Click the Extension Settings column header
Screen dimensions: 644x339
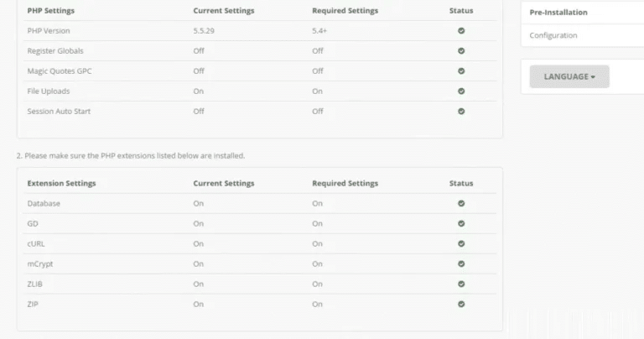click(x=61, y=183)
